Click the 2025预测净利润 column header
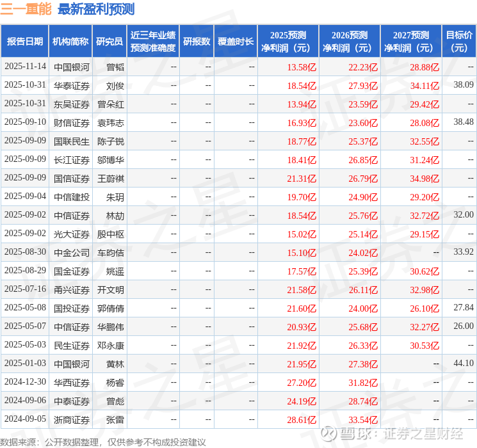This screenshot has height=448, width=477. 288,41
